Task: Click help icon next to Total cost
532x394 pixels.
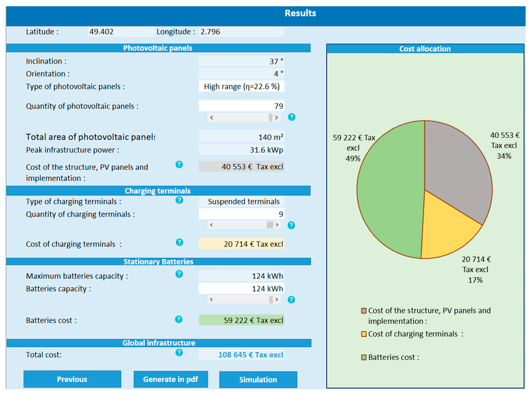Action: 179,352
